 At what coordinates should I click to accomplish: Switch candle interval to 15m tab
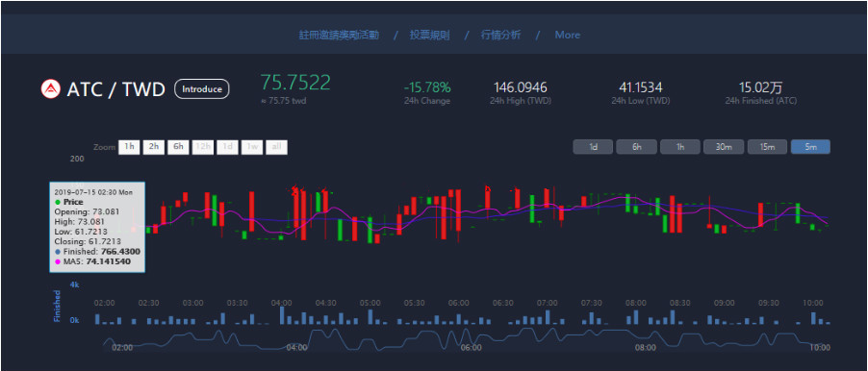tap(767, 147)
